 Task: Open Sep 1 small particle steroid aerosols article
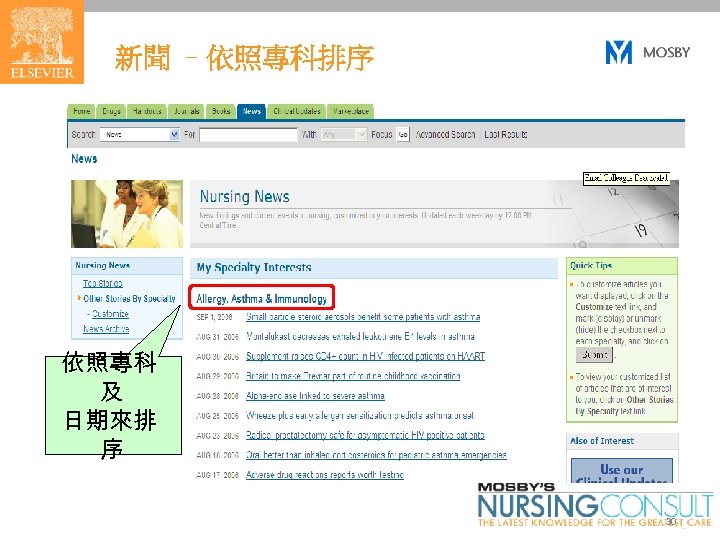(x=363, y=317)
